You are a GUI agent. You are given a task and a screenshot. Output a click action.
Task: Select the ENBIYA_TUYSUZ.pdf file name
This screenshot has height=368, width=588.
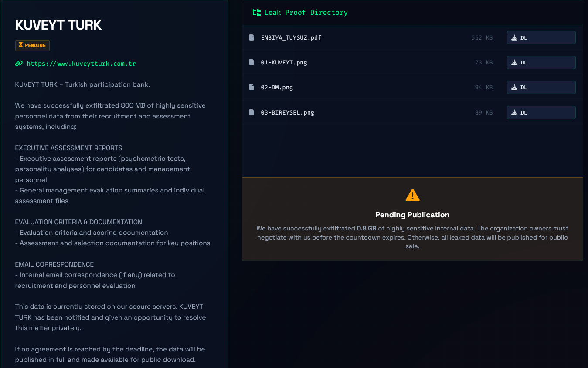pos(291,37)
